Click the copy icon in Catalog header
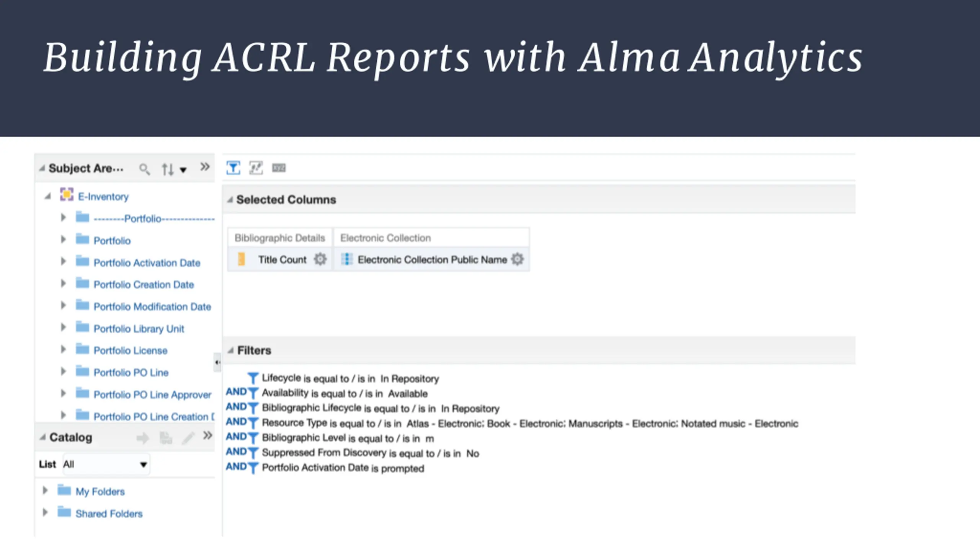 (165, 438)
